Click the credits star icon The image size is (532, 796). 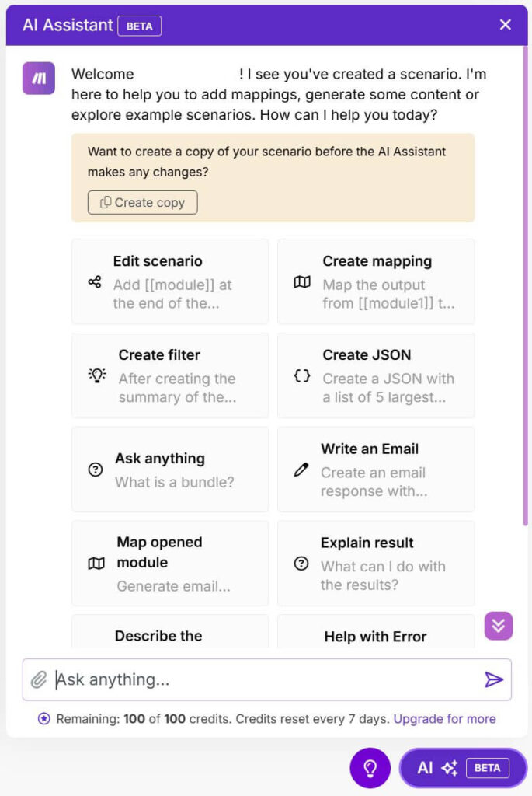44,719
